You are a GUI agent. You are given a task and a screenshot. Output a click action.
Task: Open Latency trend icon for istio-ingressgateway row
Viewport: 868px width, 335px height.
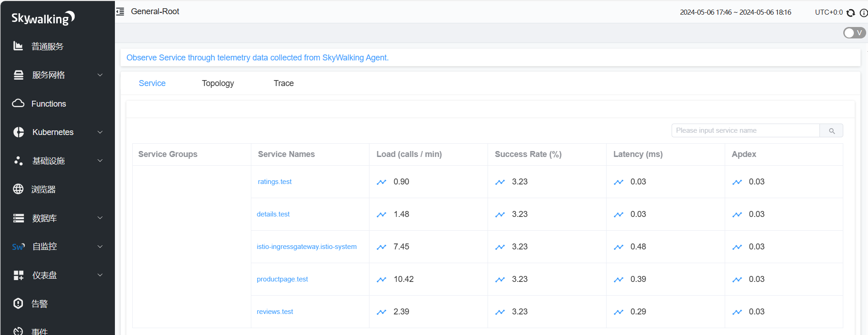click(x=618, y=247)
